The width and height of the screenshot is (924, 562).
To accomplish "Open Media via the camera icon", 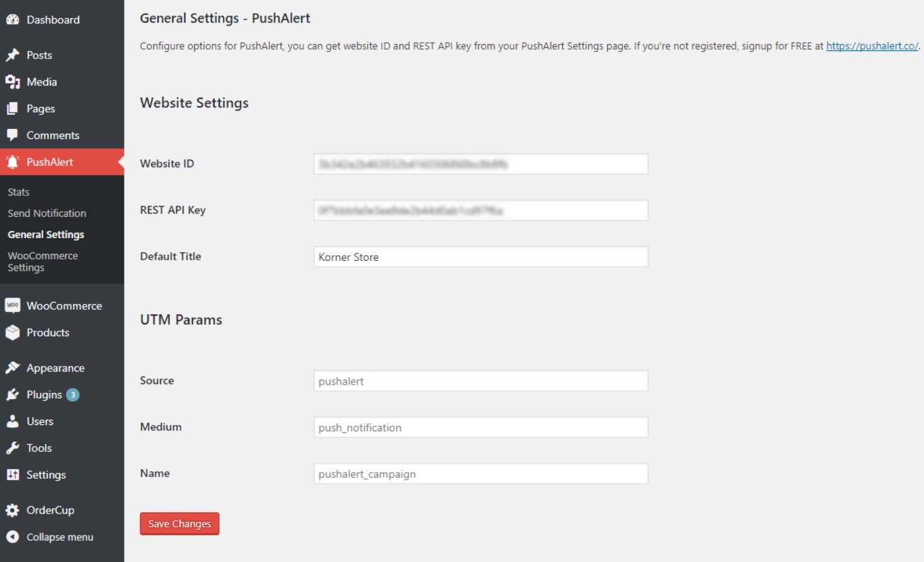I will [x=13, y=82].
